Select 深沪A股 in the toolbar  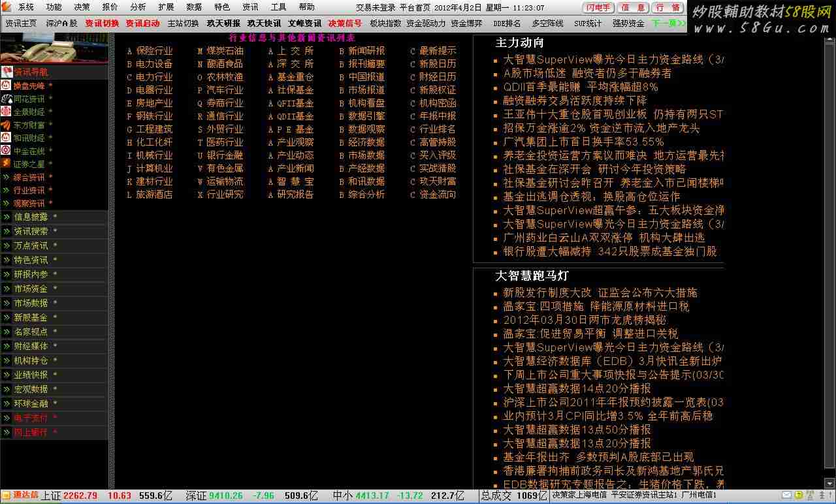pyautogui.click(x=61, y=23)
